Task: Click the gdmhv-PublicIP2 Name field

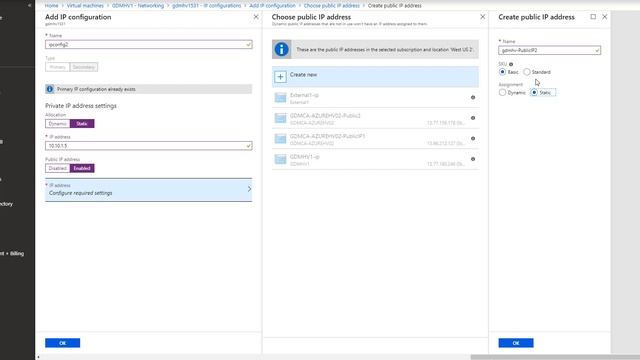Action: click(x=549, y=50)
